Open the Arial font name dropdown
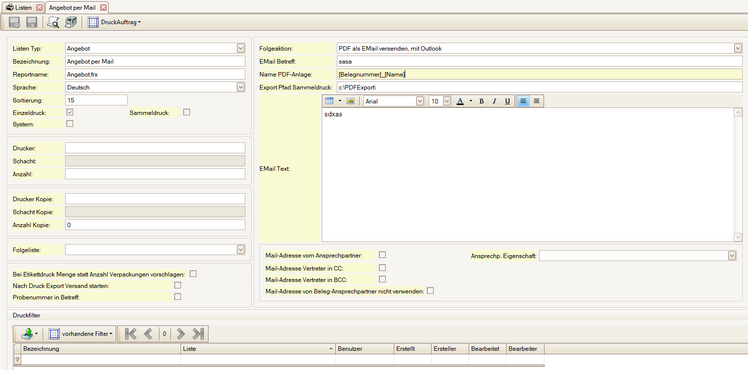This screenshot has width=748, height=370. coord(420,101)
